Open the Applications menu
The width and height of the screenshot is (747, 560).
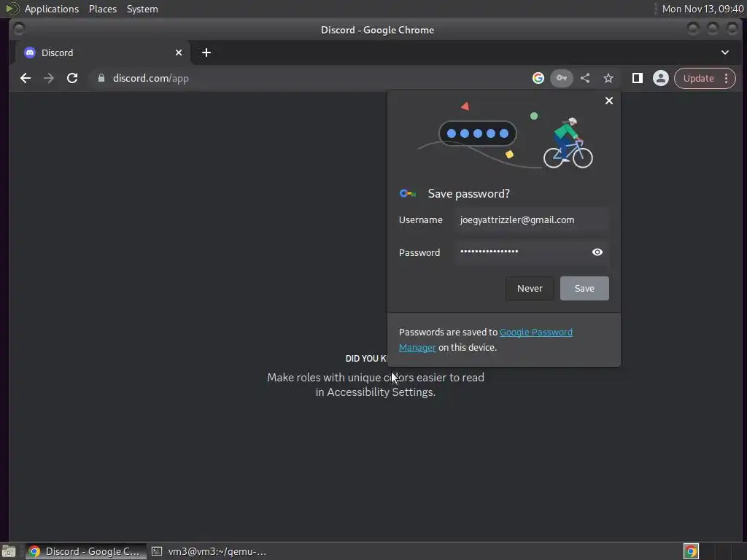click(52, 9)
